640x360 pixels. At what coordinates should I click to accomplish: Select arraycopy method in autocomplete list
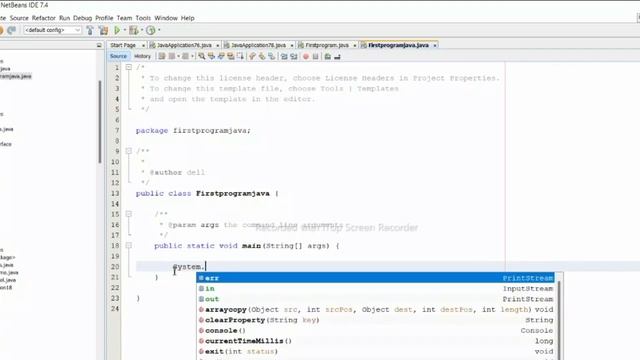point(376,309)
